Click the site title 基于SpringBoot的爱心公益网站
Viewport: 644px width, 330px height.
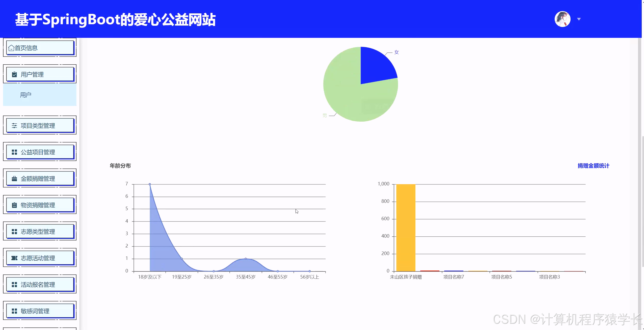click(x=115, y=20)
